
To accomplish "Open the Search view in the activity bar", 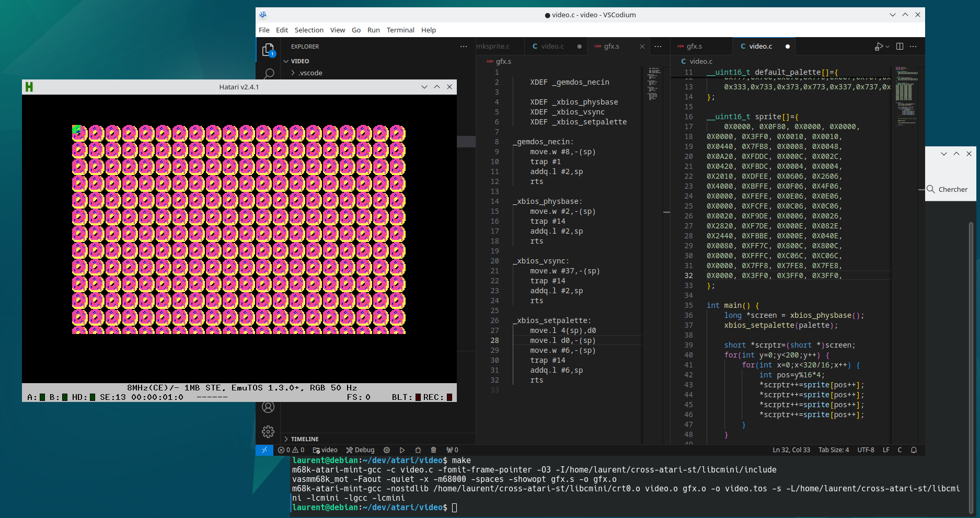I will pos(269,74).
